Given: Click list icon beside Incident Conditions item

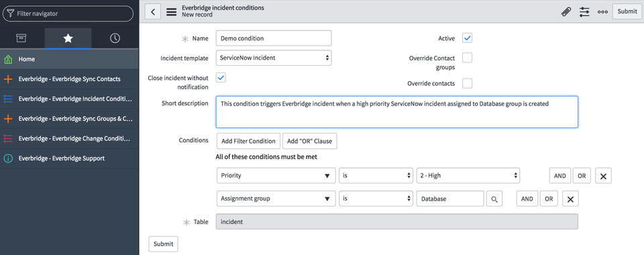Looking at the screenshot, I should click(8, 99).
